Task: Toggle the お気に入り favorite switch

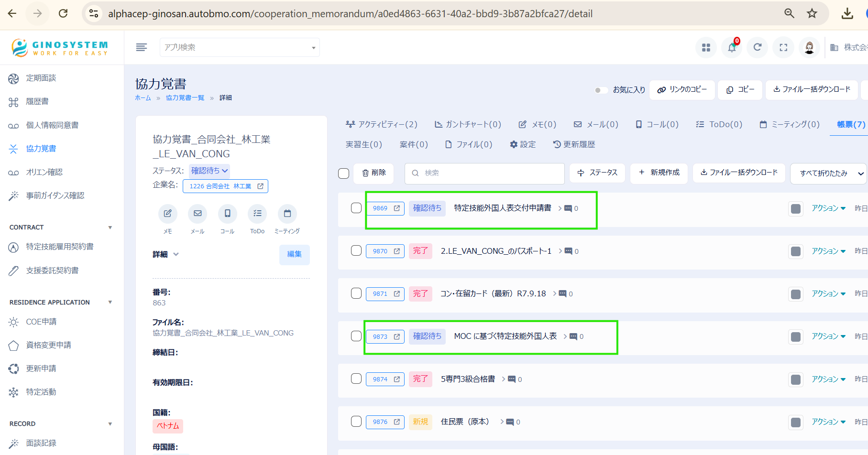Action: pyautogui.click(x=601, y=90)
